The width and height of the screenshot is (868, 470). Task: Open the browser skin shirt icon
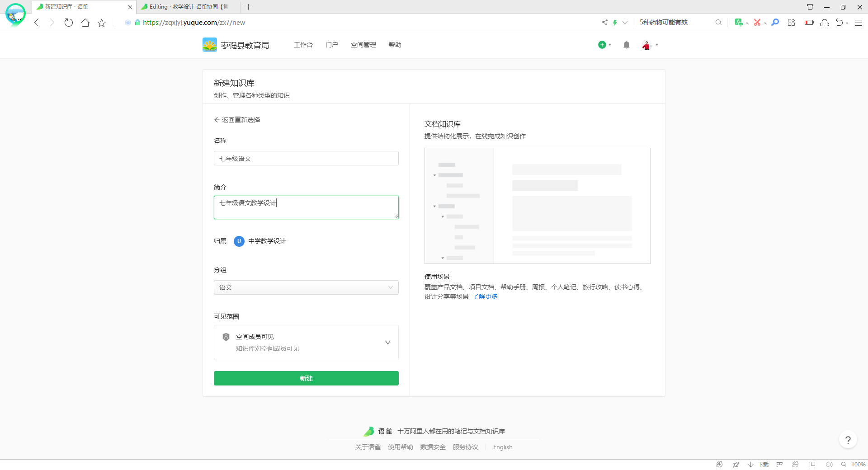pos(810,7)
